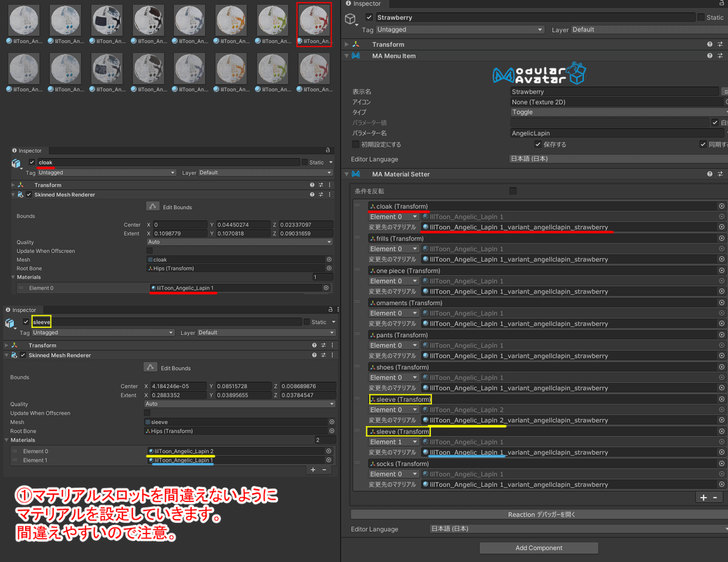This screenshot has width=728, height=562.
Task: Uncheck the 保存する checkbox in MA Menu Item
Action: click(538, 144)
